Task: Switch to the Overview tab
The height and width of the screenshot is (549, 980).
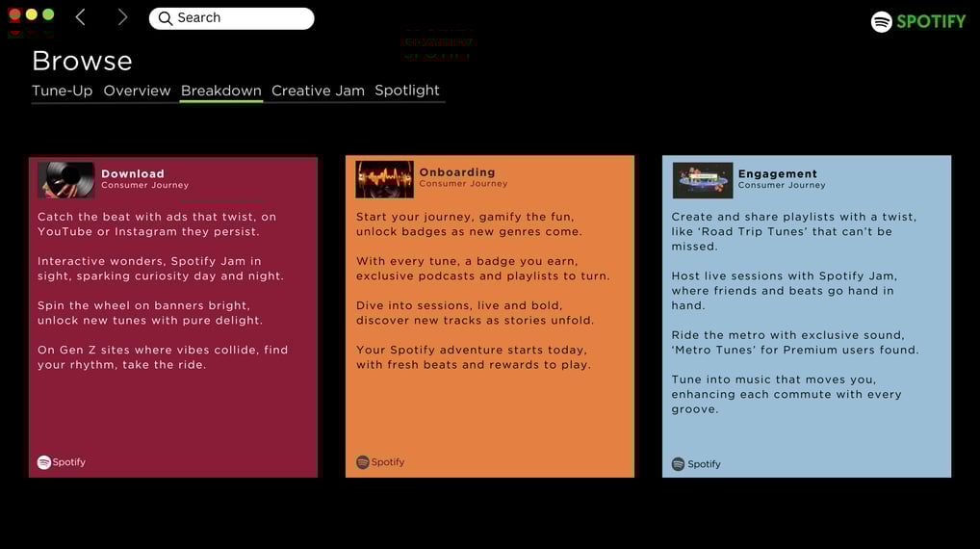Action: coord(137,91)
